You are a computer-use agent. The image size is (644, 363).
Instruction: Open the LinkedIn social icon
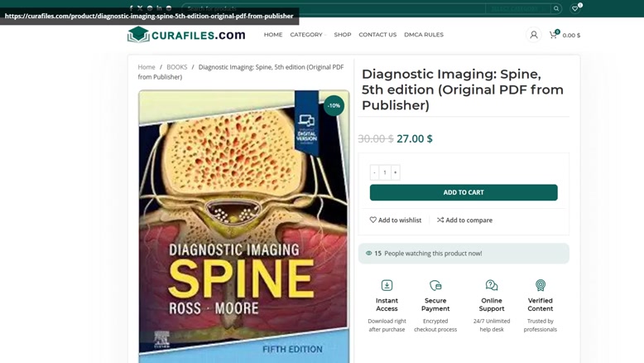[x=159, y=7]
